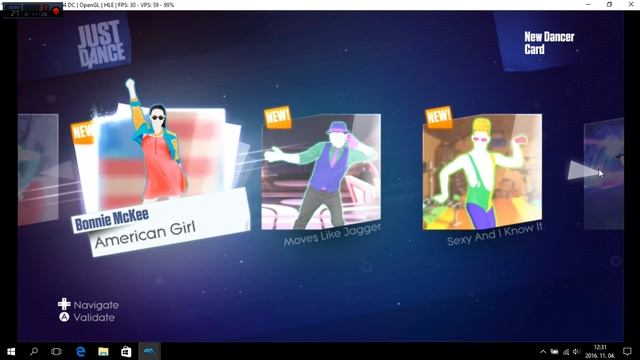Viewport: 640px width, 360px height.
Task: Open the network tray icon
Action: click(566, 351)
